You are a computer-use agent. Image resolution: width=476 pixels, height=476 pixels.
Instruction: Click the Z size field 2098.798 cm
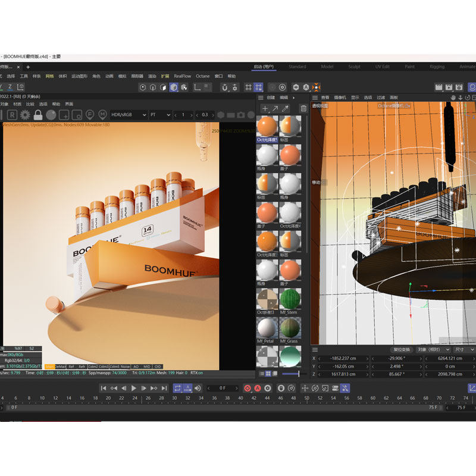coord(450,374)
